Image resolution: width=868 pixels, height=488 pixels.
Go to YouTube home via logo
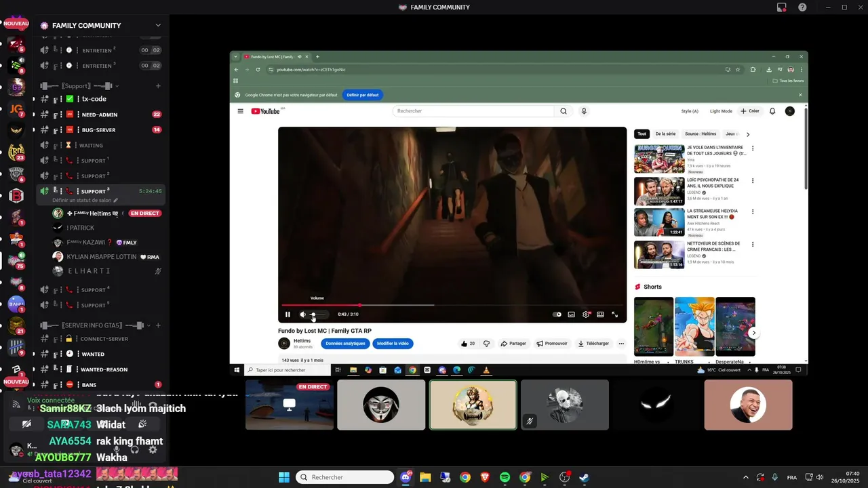[x=265, y=111]
